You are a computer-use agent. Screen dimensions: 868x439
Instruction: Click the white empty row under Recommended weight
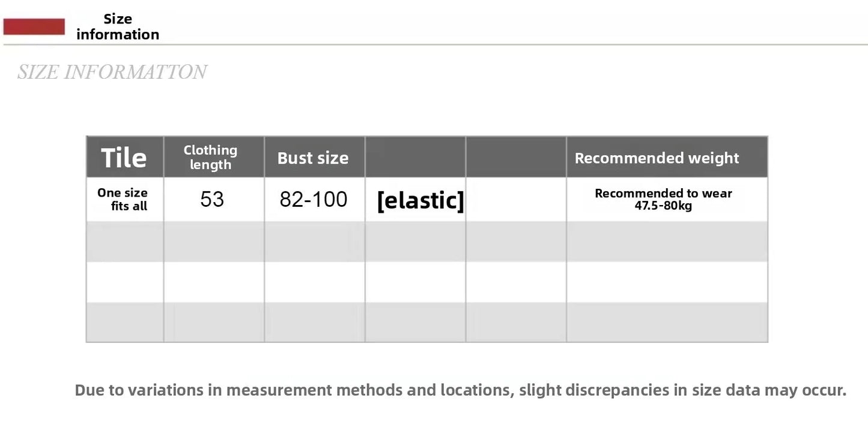pos(667,282)
